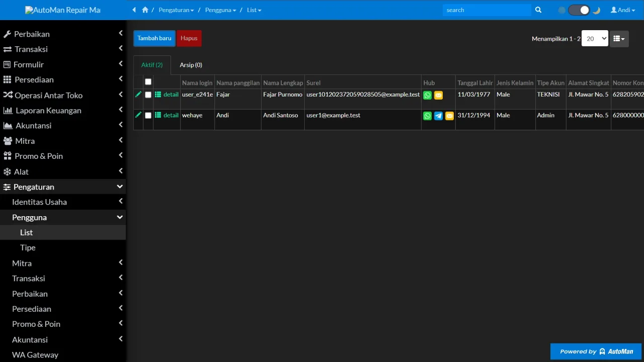Sort by Tanggal Lahir column header
Viewport: 644px width, 362px height.
(x=475, y=83)
